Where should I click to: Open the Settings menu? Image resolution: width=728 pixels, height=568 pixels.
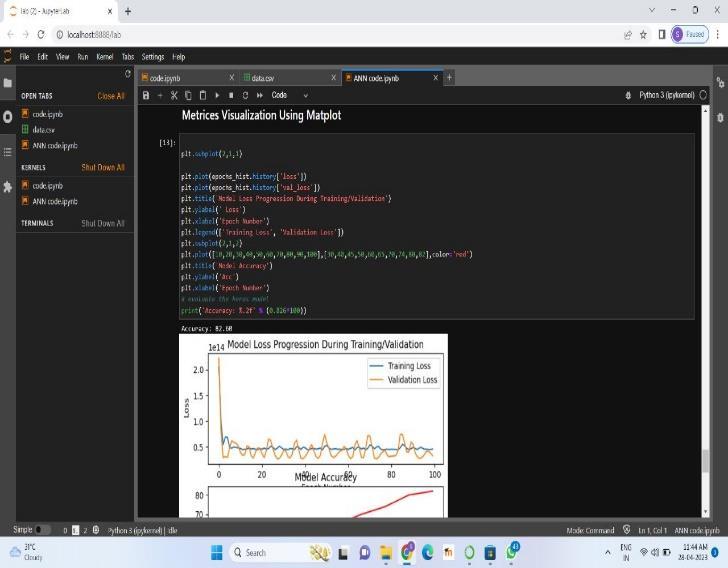tap(153, 57)
